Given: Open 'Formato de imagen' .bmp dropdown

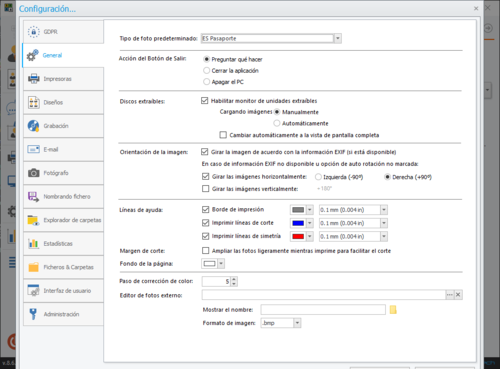Looking at the screenshot, I should [x=297, y=323].
